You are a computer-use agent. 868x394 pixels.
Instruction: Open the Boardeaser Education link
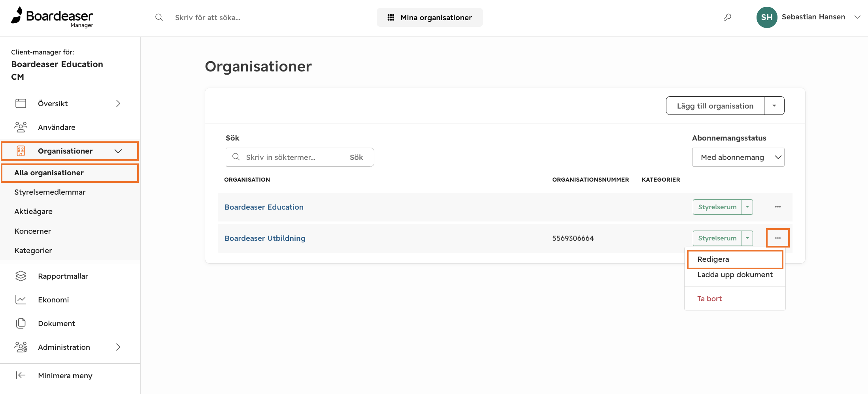pos(264,207)
